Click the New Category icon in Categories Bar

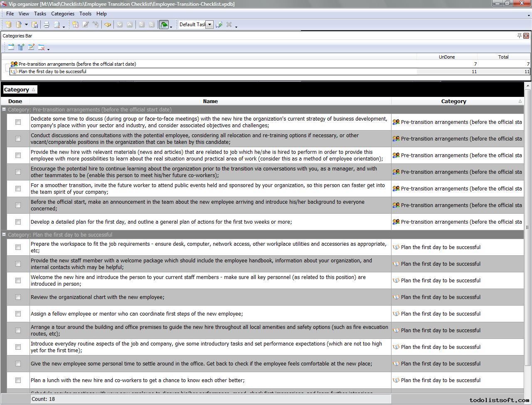(11, 47)
